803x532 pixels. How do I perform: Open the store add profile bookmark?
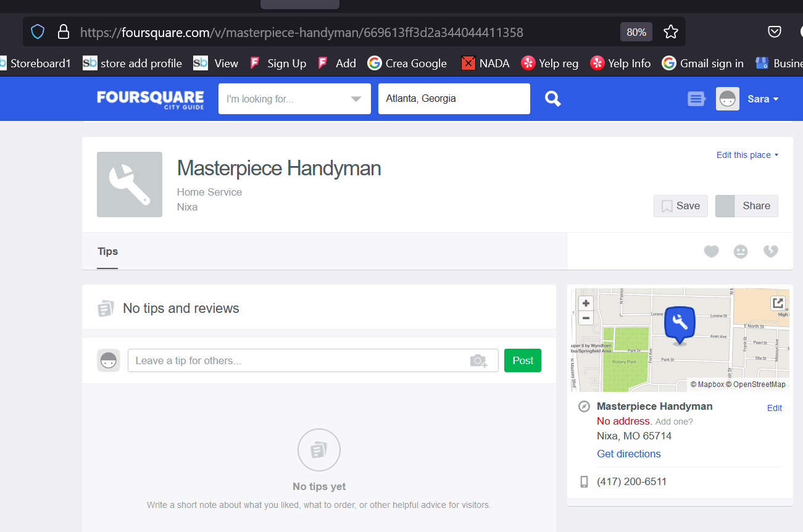(133, 63)
